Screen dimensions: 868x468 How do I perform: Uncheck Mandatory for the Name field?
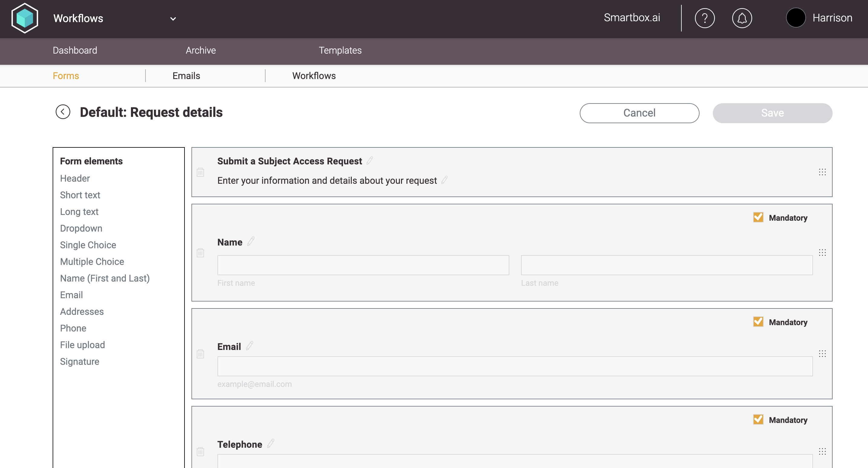tap(758, 217)
